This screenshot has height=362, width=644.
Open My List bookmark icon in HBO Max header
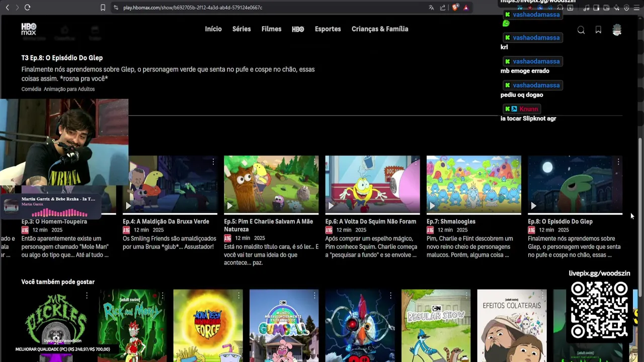[598, 30]
